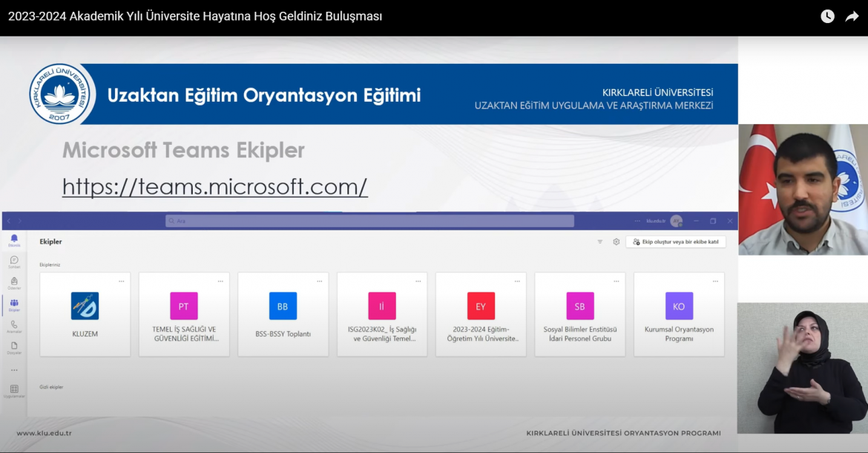Open more options on Kurumsal Oryantasyon card
Image resolution: width=868 pixels, height=453 pixels.
coord(715,281)
